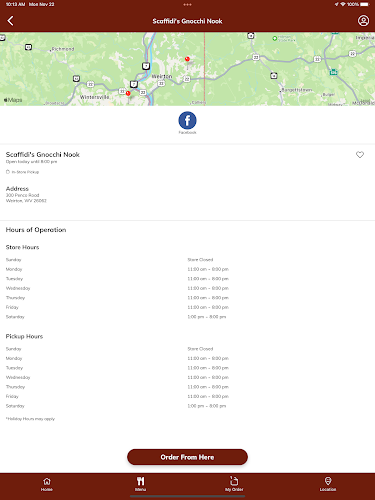This screenshot has height=500, width=375.
Task: Tap the red pin near Weirton on map
Action: pyautogui.click(x=187, y=59)
